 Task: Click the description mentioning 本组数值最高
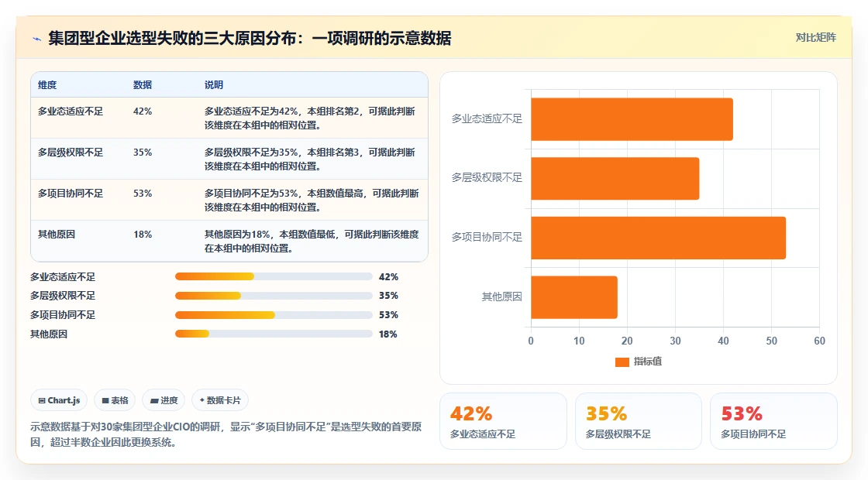(312, 201)
